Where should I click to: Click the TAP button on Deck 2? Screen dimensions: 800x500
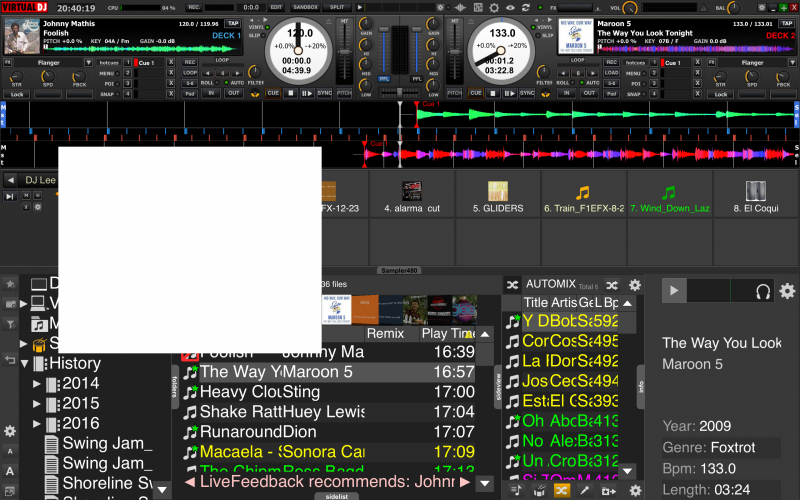coord(786,23)
